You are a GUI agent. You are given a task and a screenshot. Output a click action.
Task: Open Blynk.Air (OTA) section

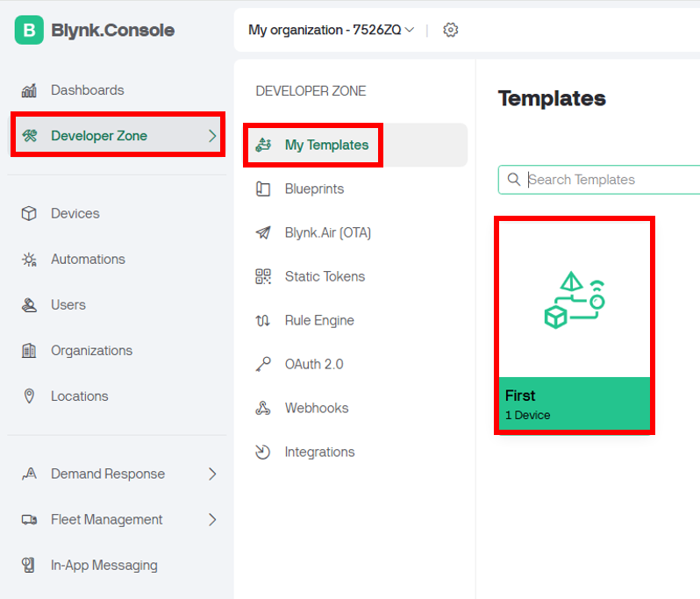pyautogui.click(x=355, y=232)
